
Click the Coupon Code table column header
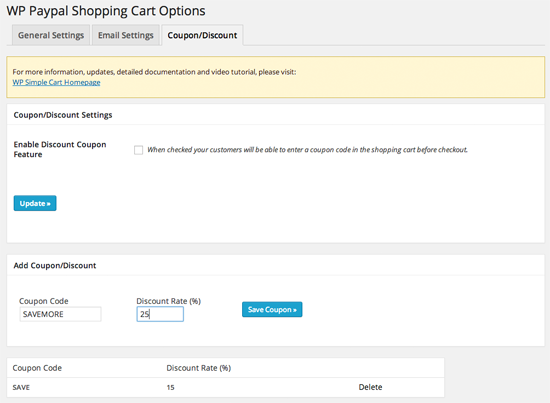37,368
